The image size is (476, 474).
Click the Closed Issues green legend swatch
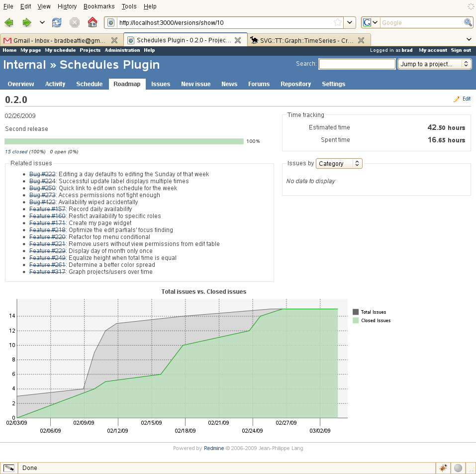coord(356,320)
